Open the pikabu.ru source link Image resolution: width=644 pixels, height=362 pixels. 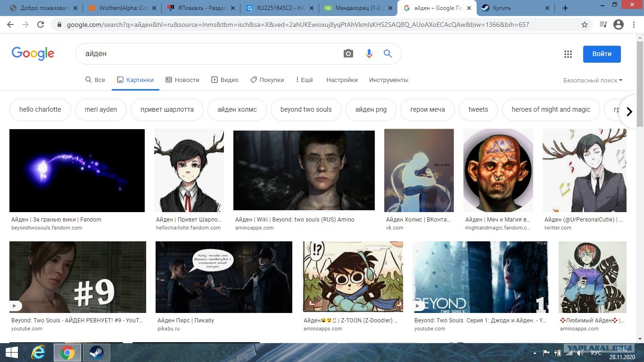coord(168,329)
